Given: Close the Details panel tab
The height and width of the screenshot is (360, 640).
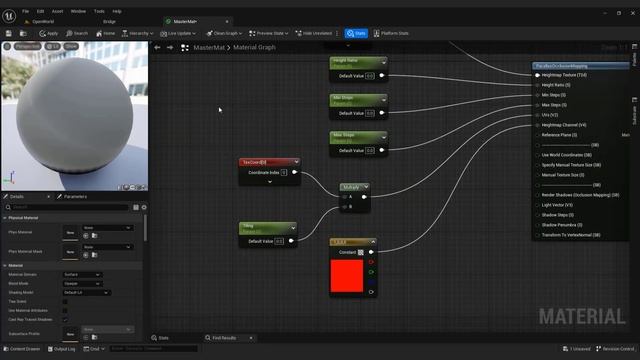Looking at the screenshot, I should click(49, 197).
